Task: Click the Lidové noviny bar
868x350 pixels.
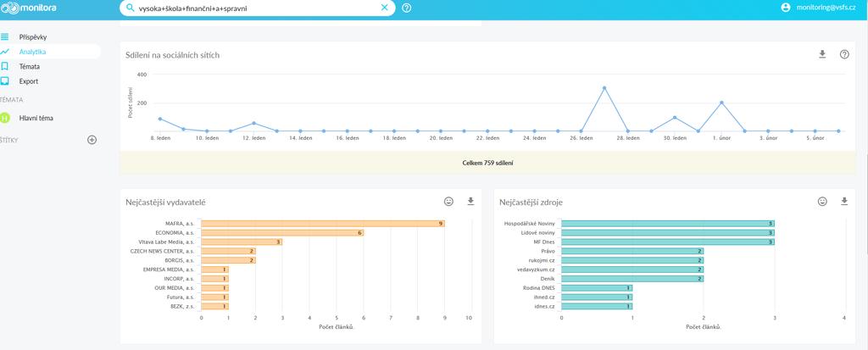Action: click(668, 232)
